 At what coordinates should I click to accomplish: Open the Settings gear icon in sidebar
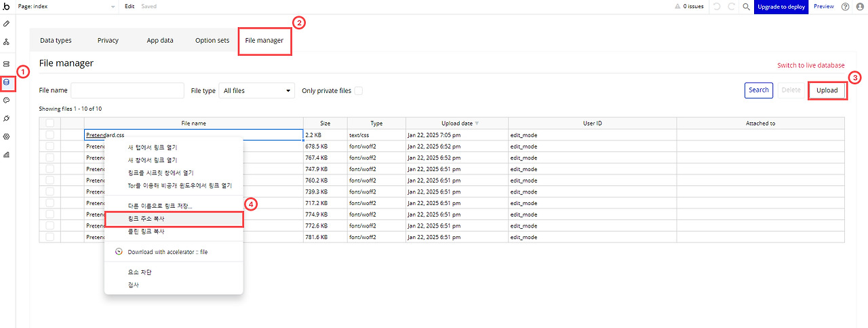[7, 136]
